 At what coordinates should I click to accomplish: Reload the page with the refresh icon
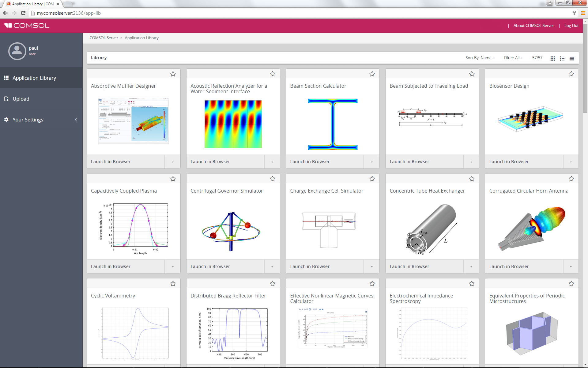[x=23, y=13]
